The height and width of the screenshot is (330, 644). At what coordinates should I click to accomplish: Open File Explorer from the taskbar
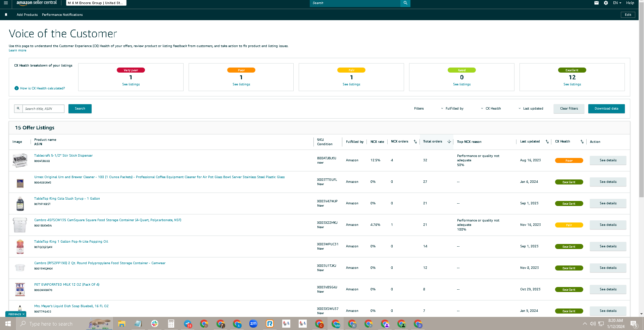pos(121,324)
